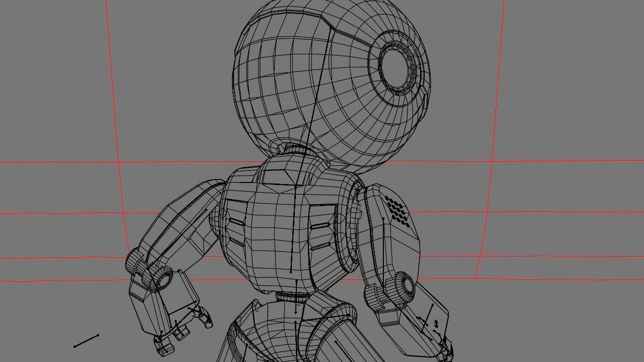The width and height of the screenshot is (644, 362).
Task: Click the isolated small bone line near corner
Action: tap(86, 340)
